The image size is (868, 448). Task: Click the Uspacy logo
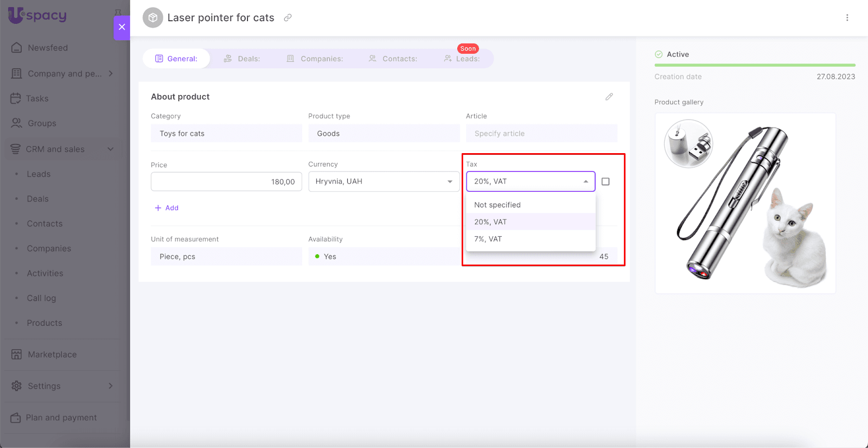click(37, 15)
